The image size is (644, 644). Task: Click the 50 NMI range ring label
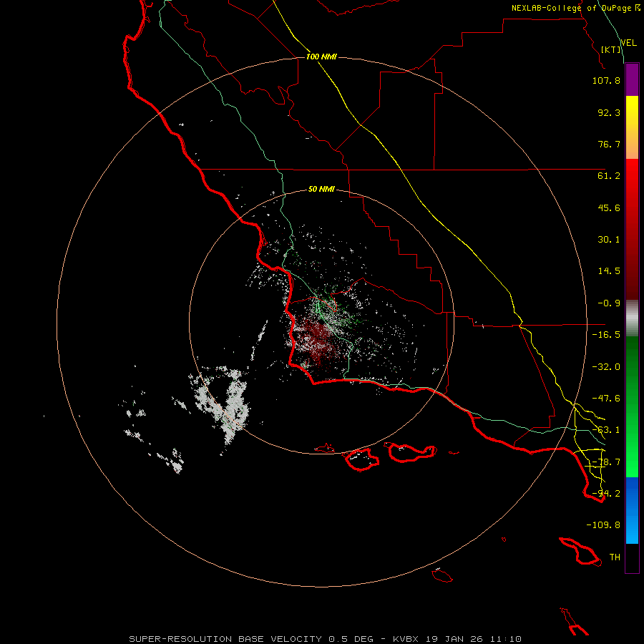[x=321, y=190]
